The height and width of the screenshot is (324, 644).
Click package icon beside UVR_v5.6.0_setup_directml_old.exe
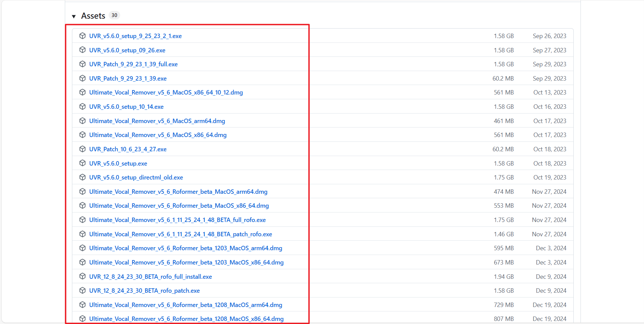(x=82, y=177)
